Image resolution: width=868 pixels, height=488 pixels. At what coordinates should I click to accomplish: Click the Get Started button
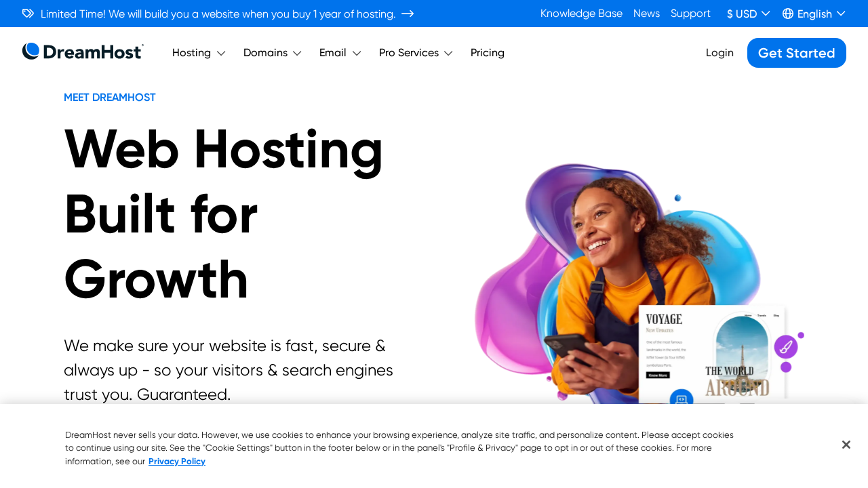(x=796, y=53)
